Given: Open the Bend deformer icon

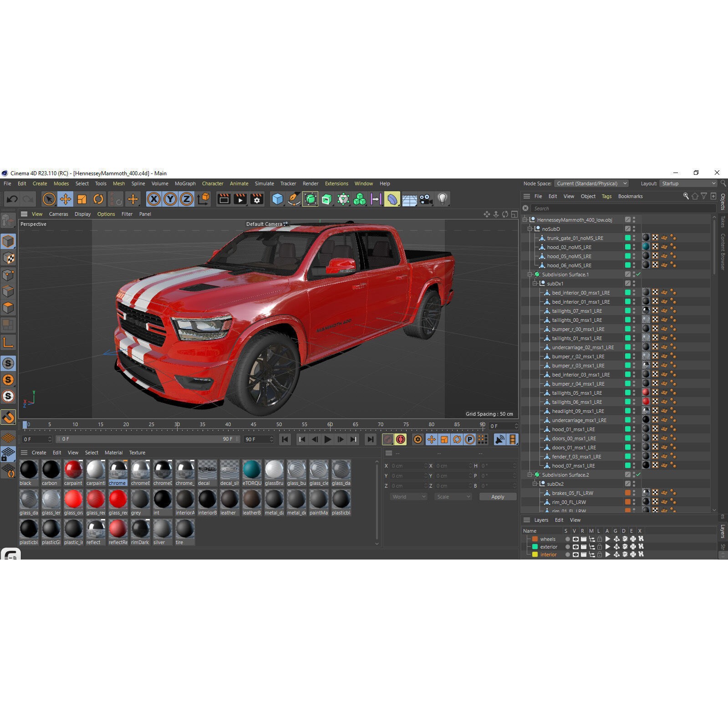Looking at the screenshot, I should tap(392, 199).
